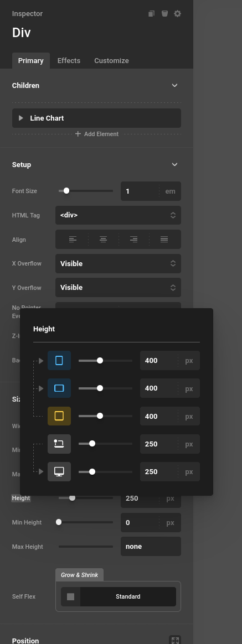The height and width of the screenshot is (644, 242).
Task: Collapse the Children section chevron
Action: pyautogui.click(x=174, y=85)
